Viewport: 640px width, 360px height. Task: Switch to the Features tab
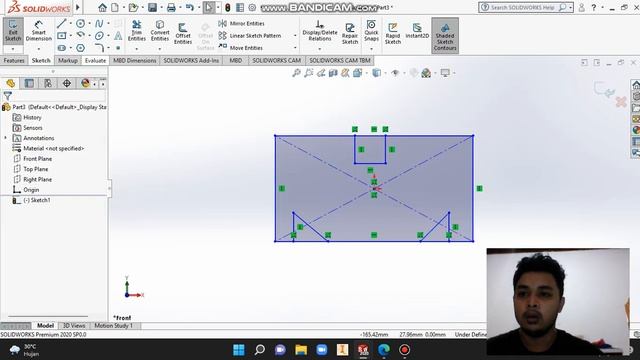point(14,60)
